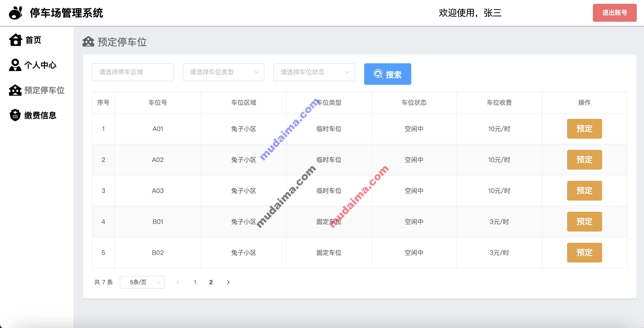This screenshot has width=644, height=328.
Task: Reserve parking spot A01
Action: point(584,129)
